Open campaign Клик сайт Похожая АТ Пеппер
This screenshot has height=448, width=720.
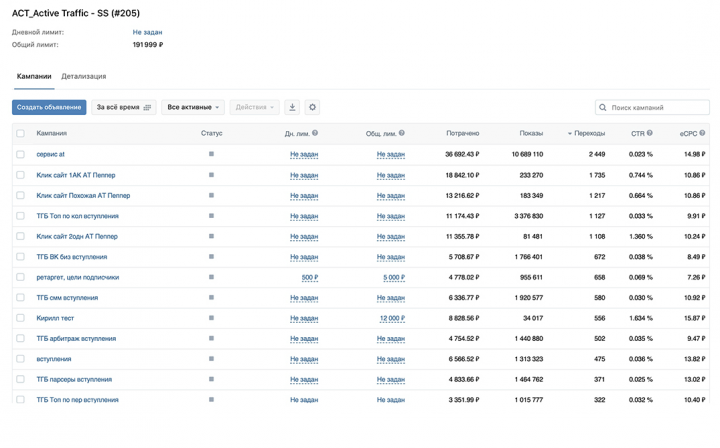[83, 195]
